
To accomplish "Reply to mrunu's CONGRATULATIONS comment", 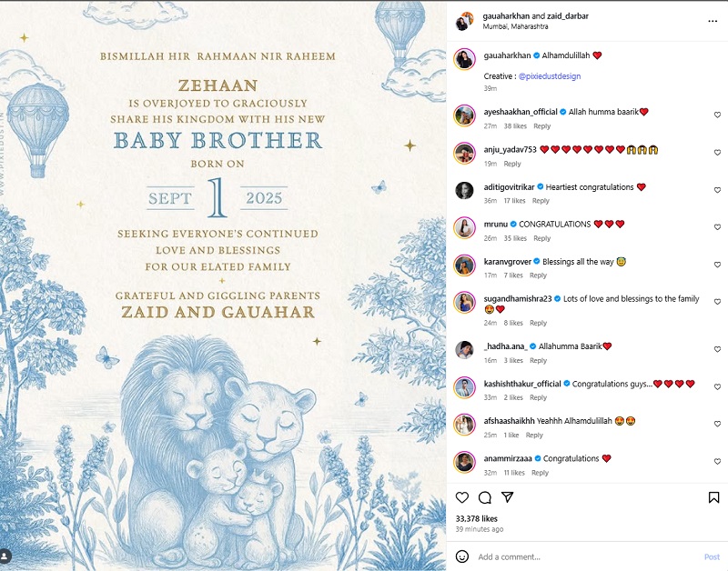I will click(542, 238).
